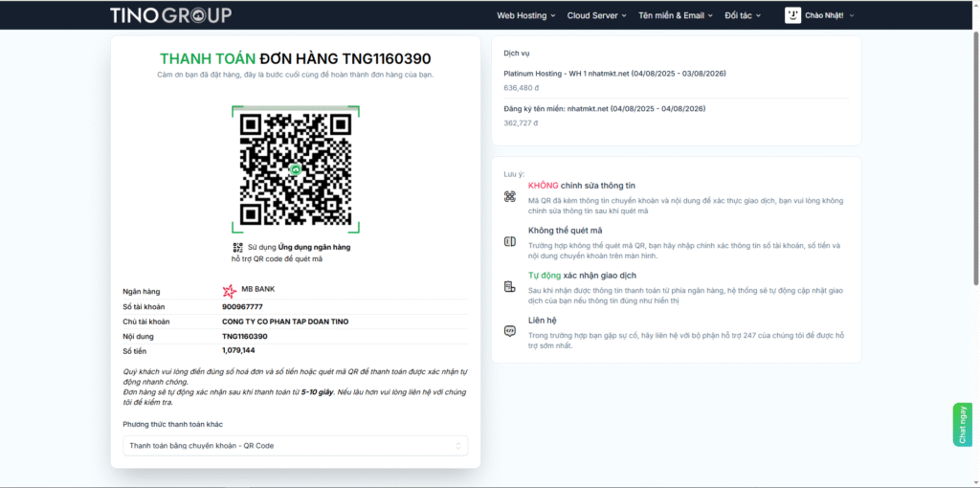Open the Tên miền & Email menu
The image size is (980, 488).
point(676,15)
